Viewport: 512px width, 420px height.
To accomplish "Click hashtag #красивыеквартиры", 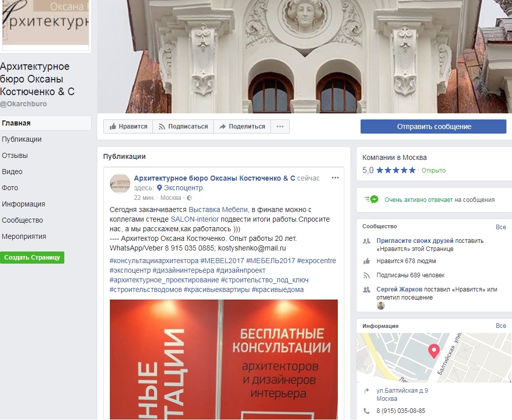I will tap(217, 290).
